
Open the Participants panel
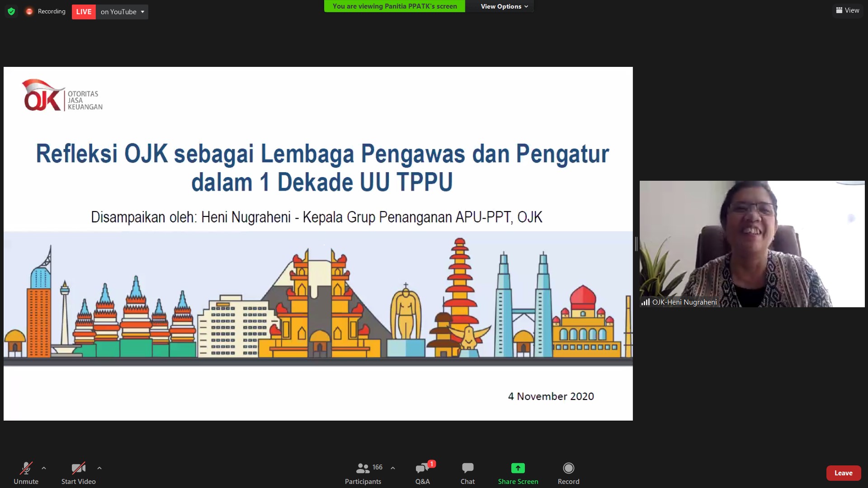tap(363, 473)
